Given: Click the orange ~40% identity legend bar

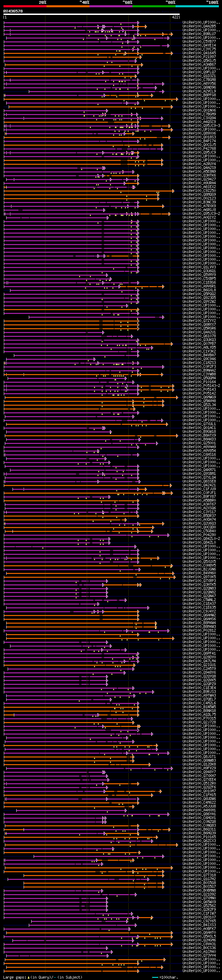Looking at the screenshot, I should (68, 6).
